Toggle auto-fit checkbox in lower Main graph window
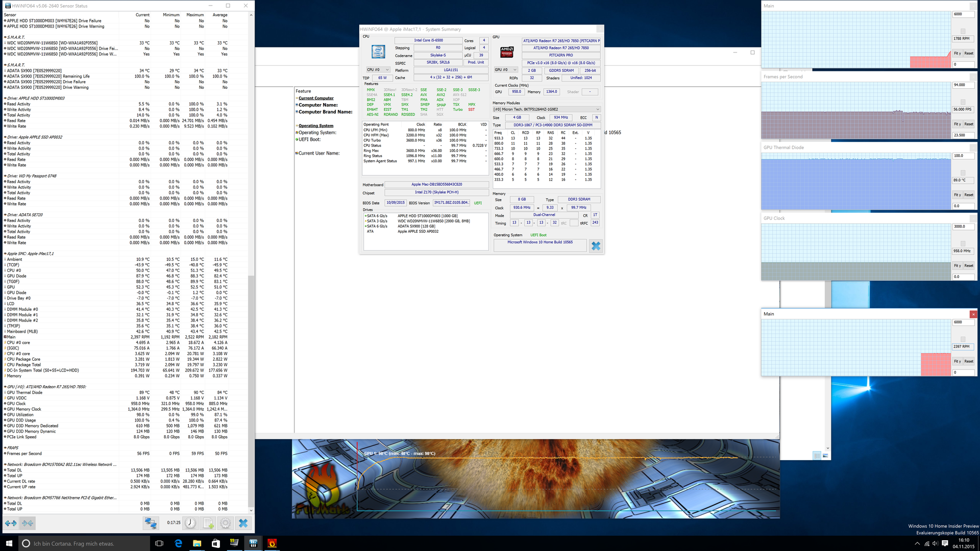 tap(963, 339)
